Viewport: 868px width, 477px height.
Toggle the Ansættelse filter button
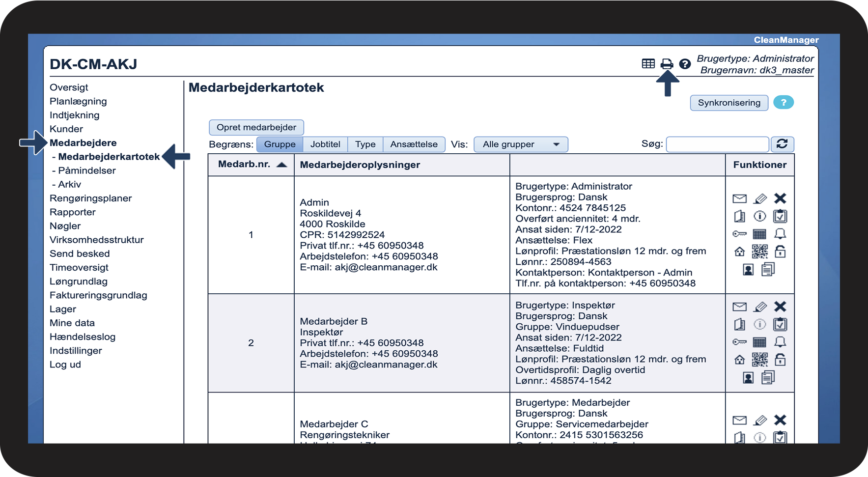[x=414, y=144]
